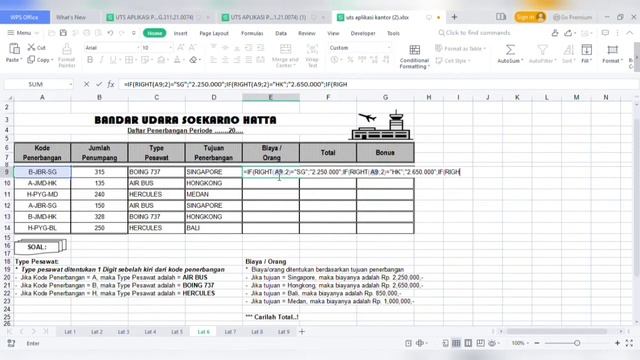Open the Developer ribbon tab
Viewport: 640px width, 360px height.
tap(363, 33)
